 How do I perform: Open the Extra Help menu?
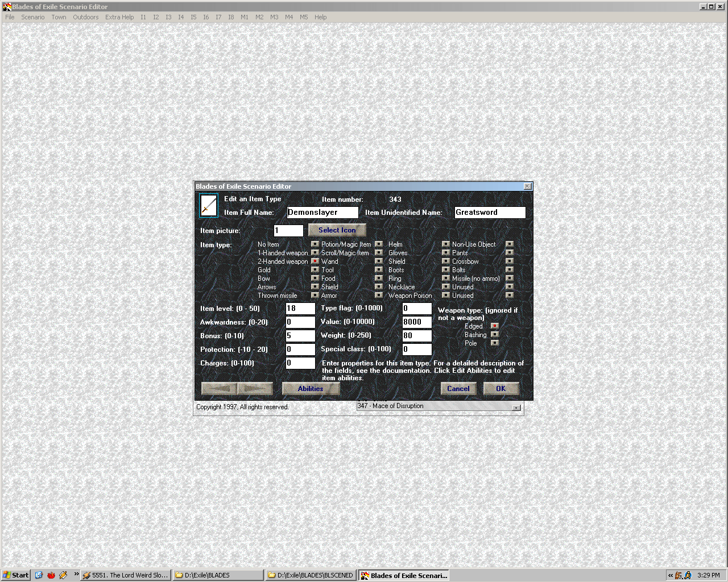(x=119, y=17)
